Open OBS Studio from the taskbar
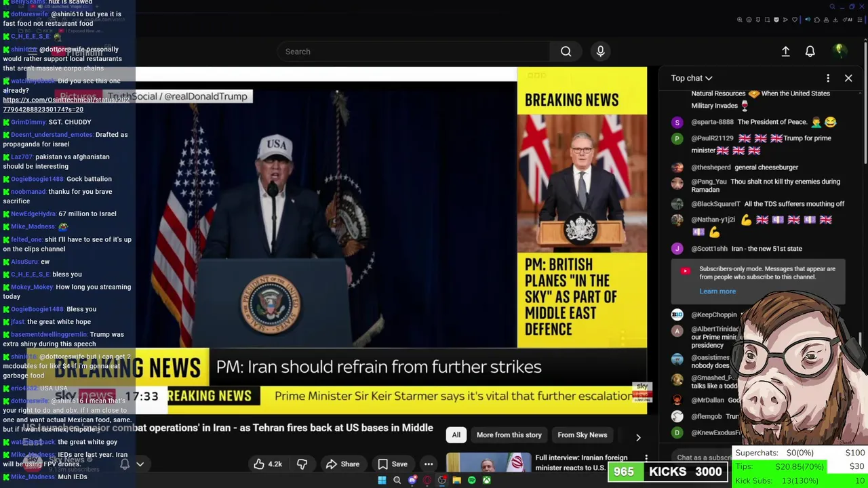868x488 pixels. click(x=442, y=481)
